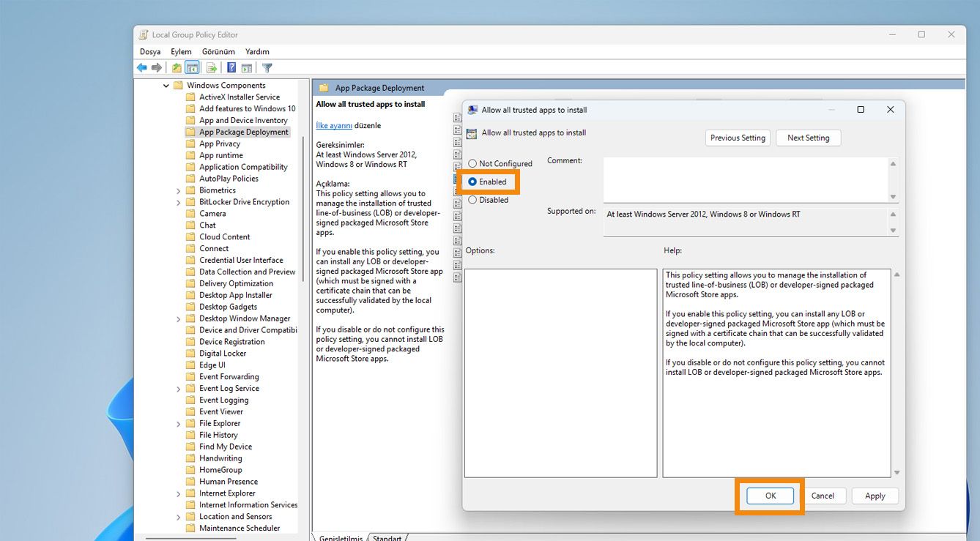
Task: Go to Previous Setting
Action: point(738,138)
